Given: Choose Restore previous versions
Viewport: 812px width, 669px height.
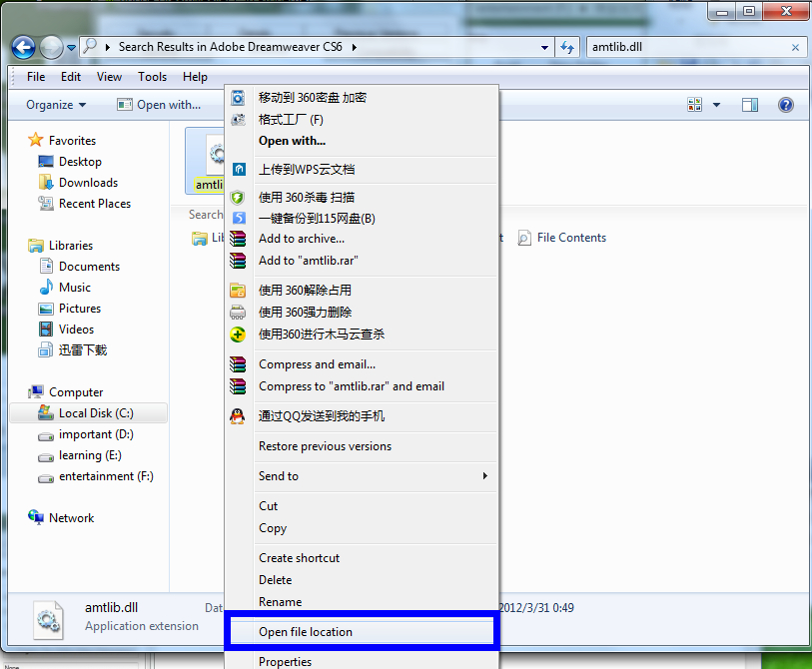Looking at the screenshot, I should coord(363,446).
